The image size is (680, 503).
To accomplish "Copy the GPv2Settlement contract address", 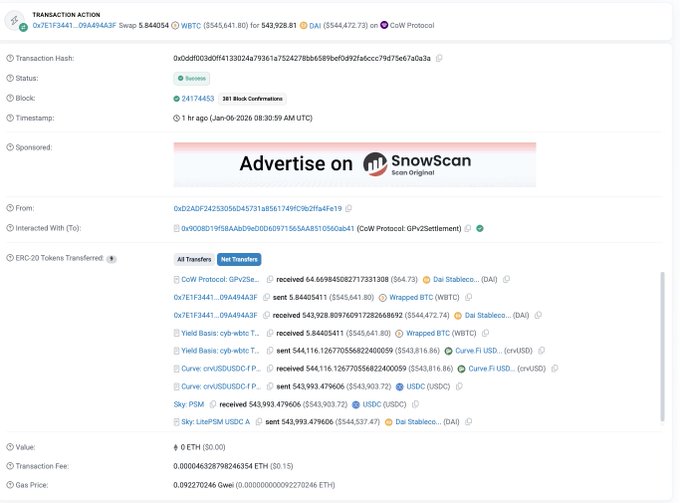I will (x=468, y=228).
